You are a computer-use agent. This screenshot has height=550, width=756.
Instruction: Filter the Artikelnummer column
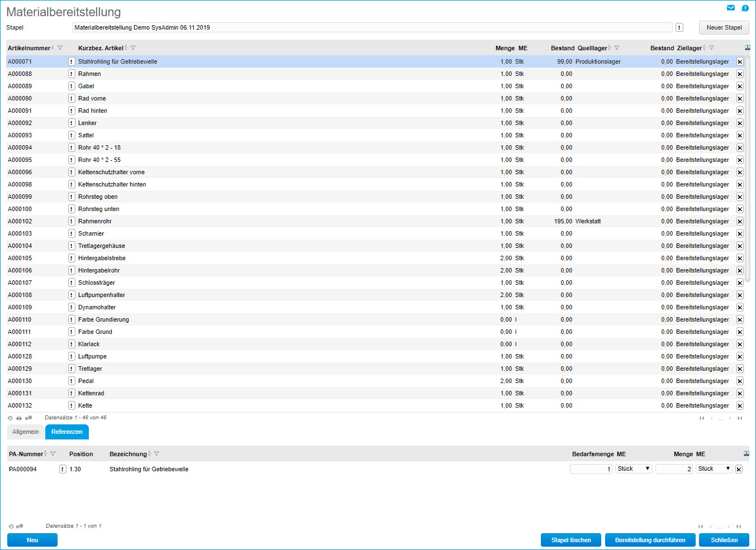(x=60, y=48)
